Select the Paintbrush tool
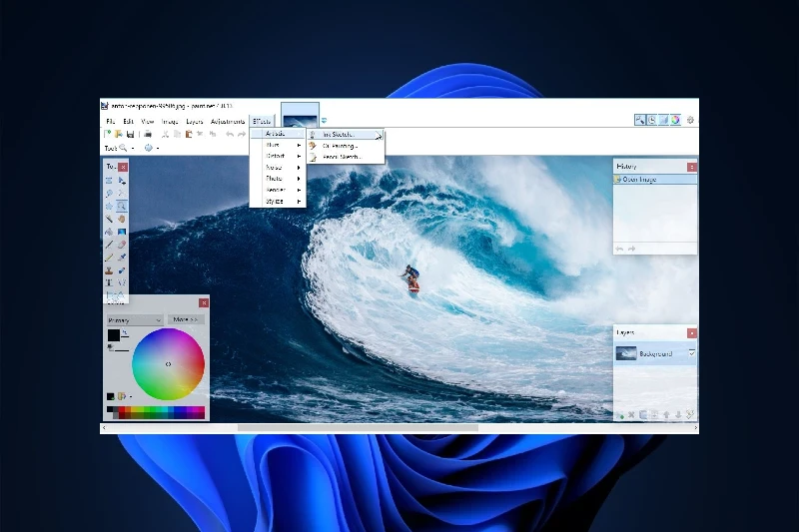 [109, 245]
